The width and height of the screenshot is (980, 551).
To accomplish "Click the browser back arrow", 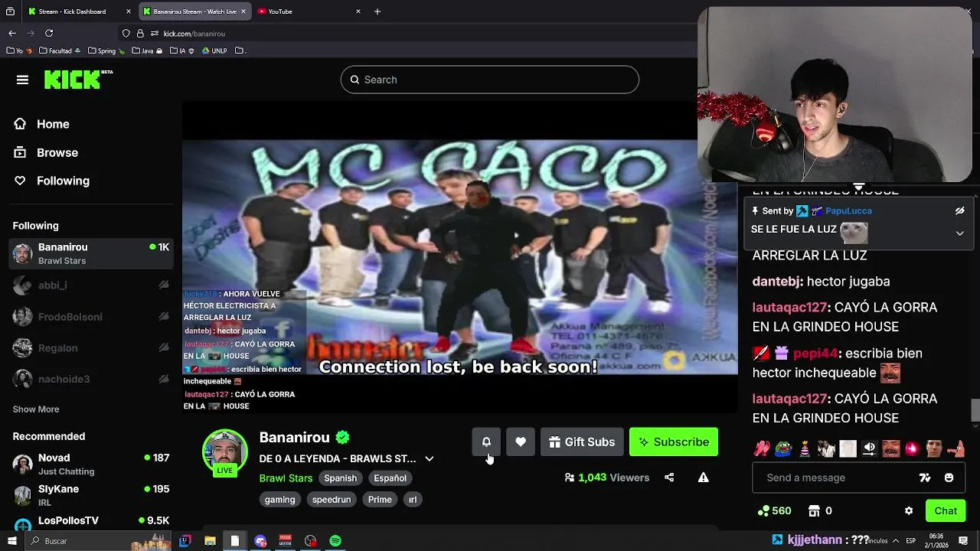I will (12, 34).
